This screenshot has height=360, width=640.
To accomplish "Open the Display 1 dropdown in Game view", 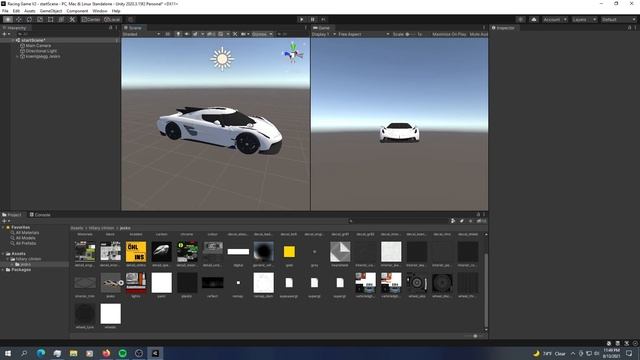I will point(324,34).
